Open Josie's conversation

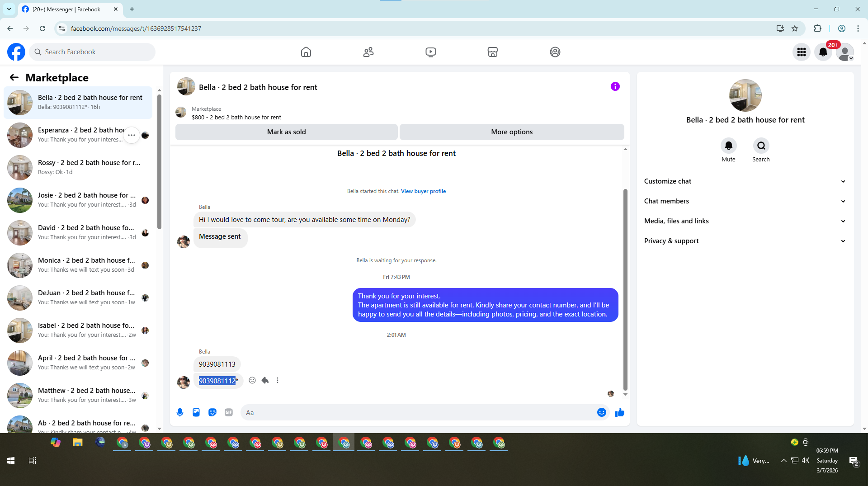[78, 200]
